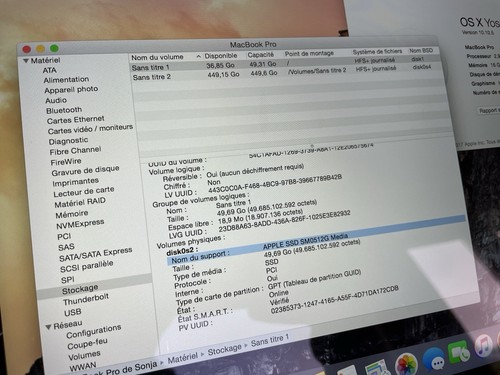This screenshot has height=375, width=500.
Task: Select Thunderbolt in the sidebar
Action: pos(86,300)
